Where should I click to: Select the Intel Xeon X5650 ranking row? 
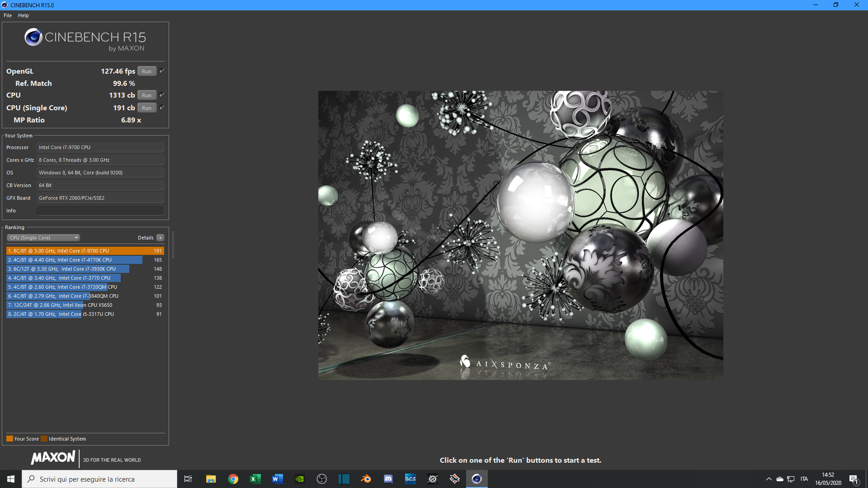85,305
